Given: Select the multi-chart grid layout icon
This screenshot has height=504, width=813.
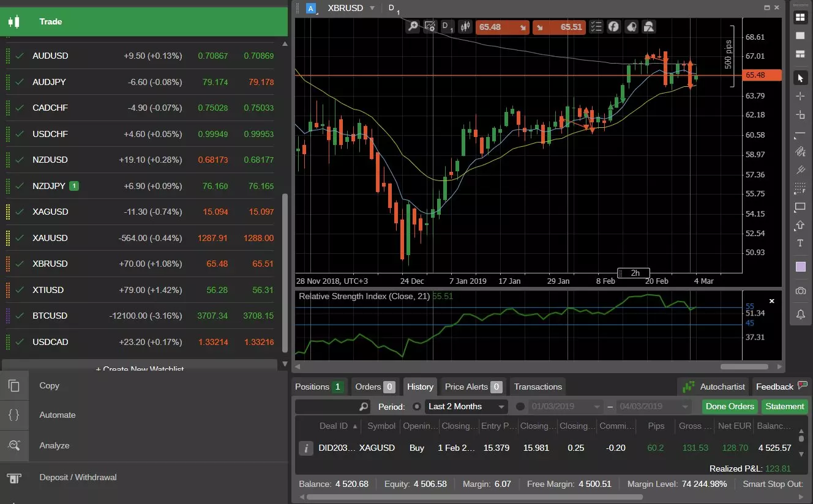Looking at the screenshot, I should 800,18.
